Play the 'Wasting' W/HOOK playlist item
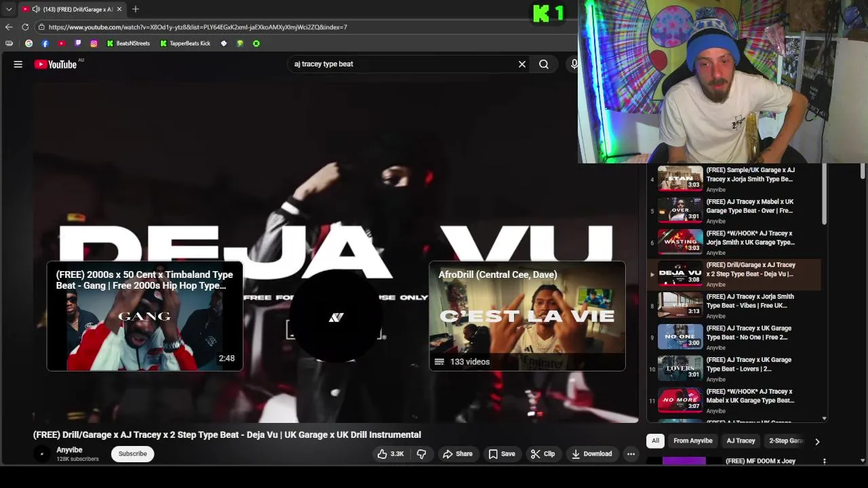 [x=735, y=242]
